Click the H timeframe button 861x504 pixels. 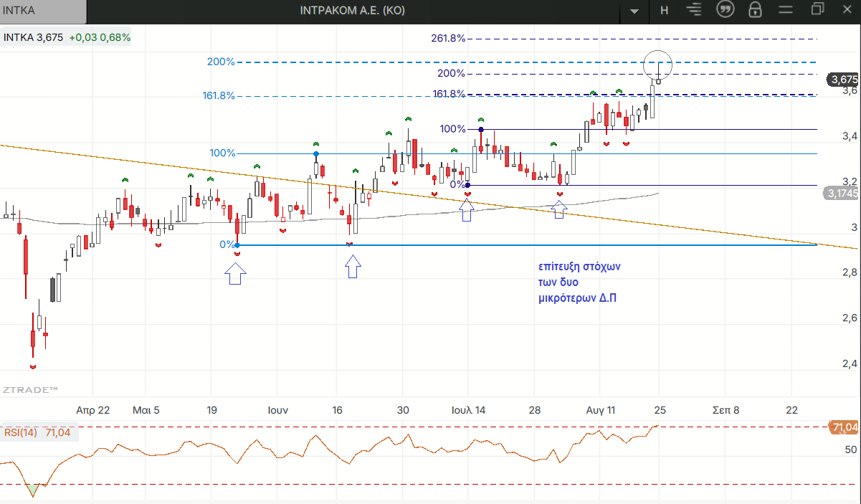[664, 10]
